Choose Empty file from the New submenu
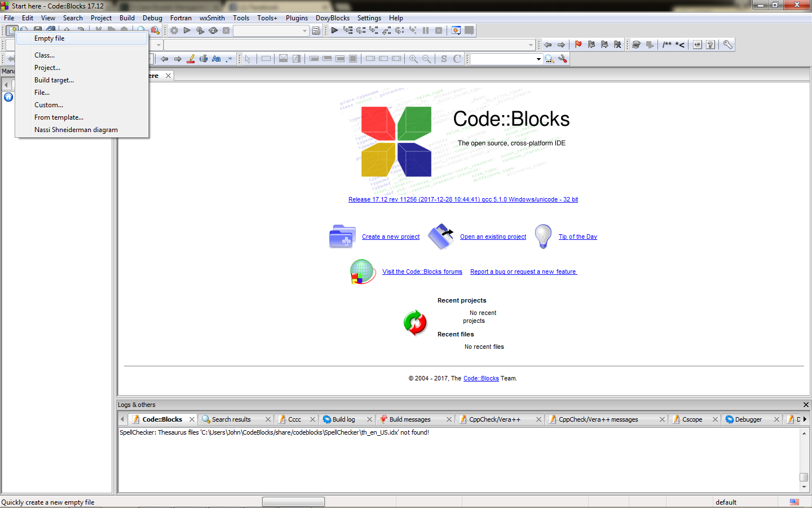This screenshot has width=812, height=508. (50, 38)
